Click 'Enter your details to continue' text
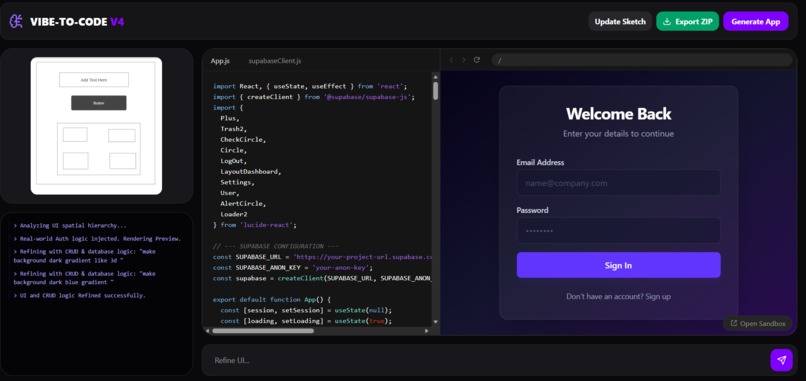806x381 pixels. [x=618, y=134]
